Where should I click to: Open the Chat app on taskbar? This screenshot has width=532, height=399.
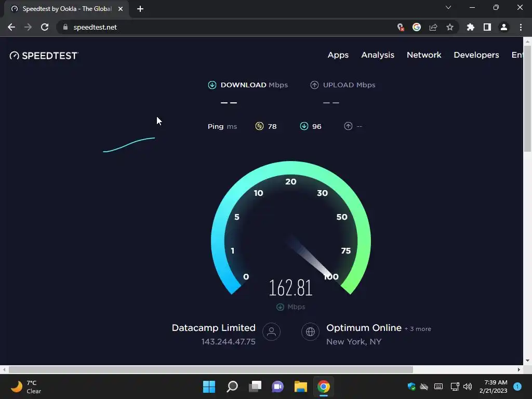pos(277,387)
